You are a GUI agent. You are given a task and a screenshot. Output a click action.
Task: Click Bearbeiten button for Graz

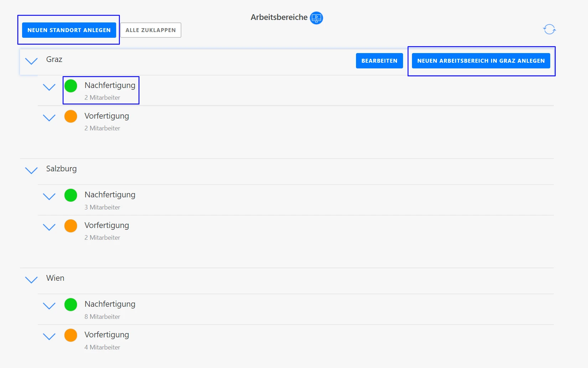pos(379,61)
